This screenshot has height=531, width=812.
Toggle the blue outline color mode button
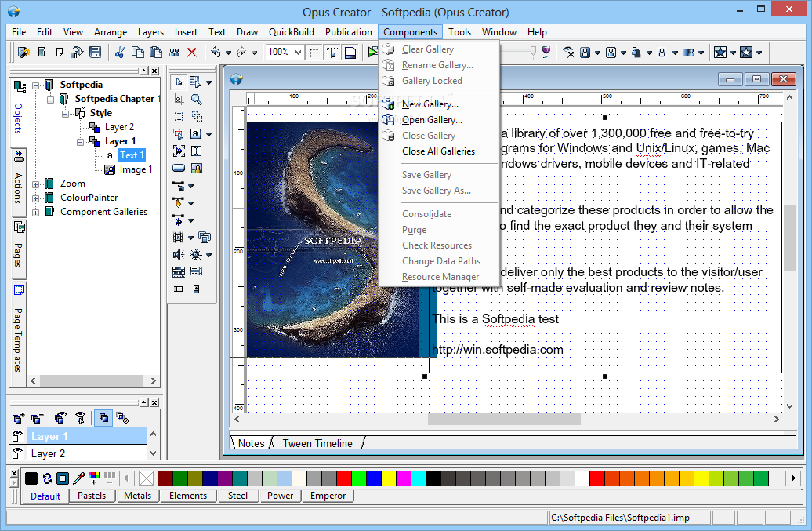63,478
